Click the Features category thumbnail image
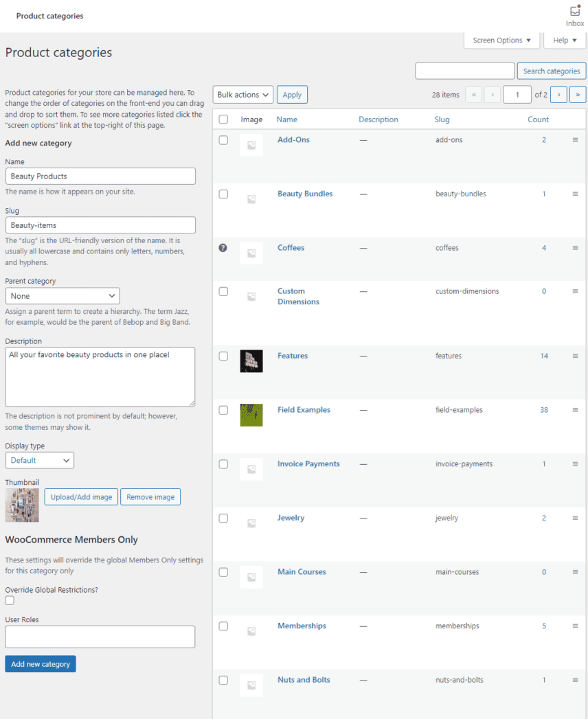The width and height of the screenshot is (588, 719). pos(251,361)
